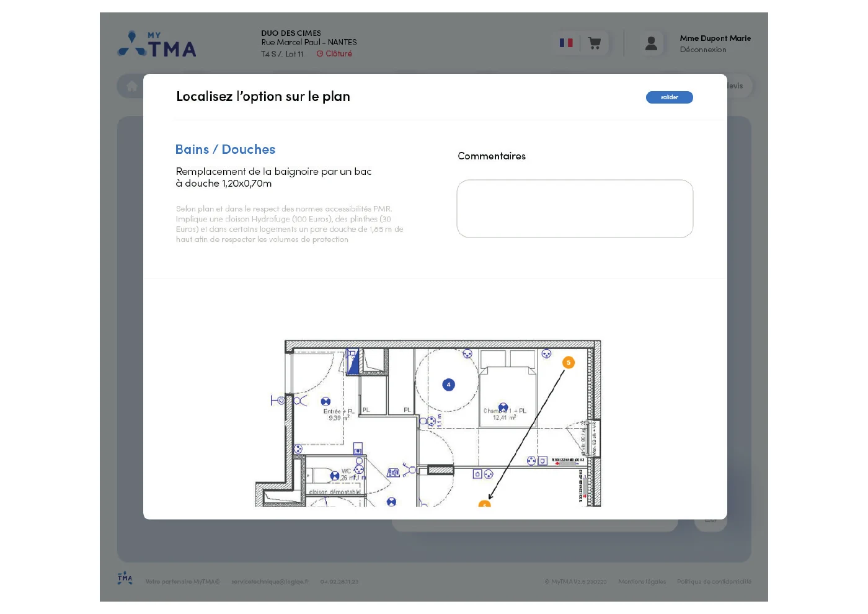Click 'Rue Marcel Paul - NANTES' address

pyautogui.click(x=309, y=42)
